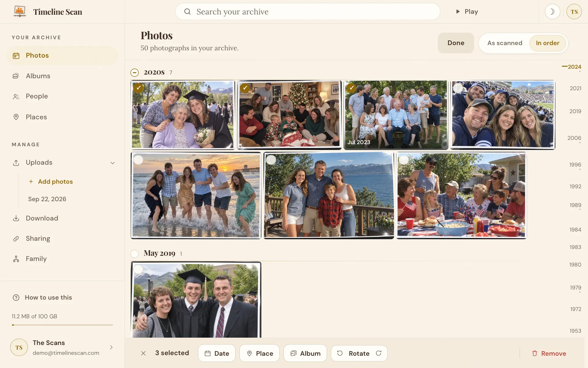Set Date for selected photos
This screenshot has height=368, width=588.
[x=217, y=353]
